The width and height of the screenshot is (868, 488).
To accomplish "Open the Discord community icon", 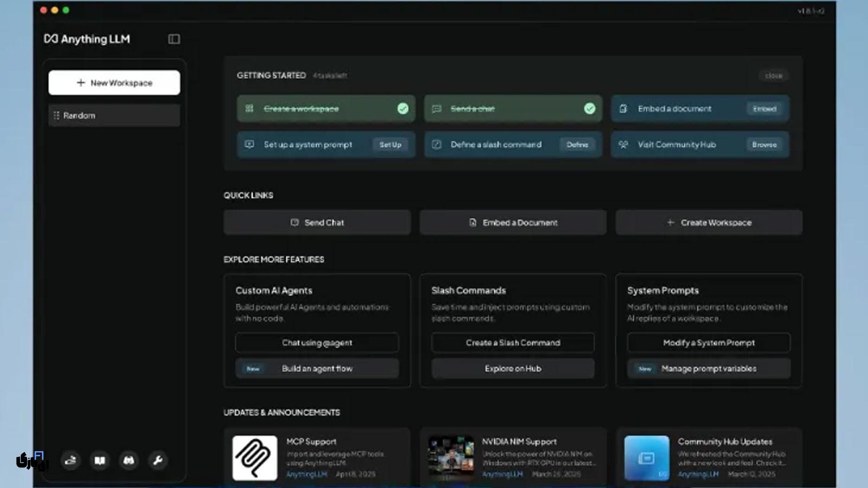I will coord(129,460).
